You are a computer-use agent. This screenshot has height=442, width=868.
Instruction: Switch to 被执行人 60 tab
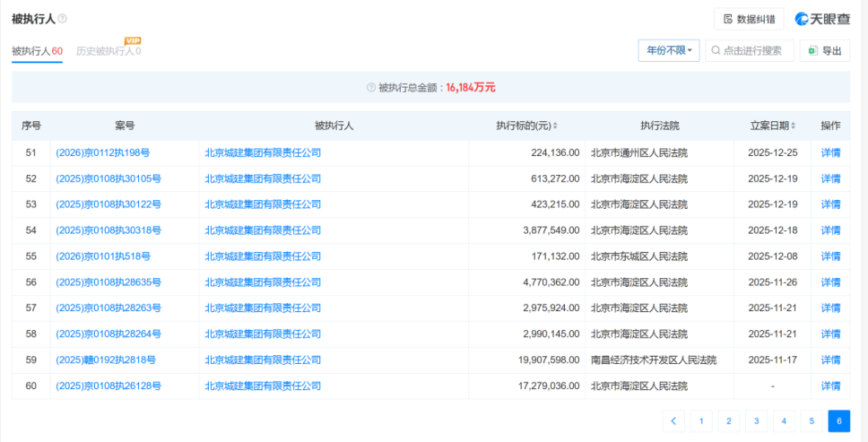click(x=37, y=51)
